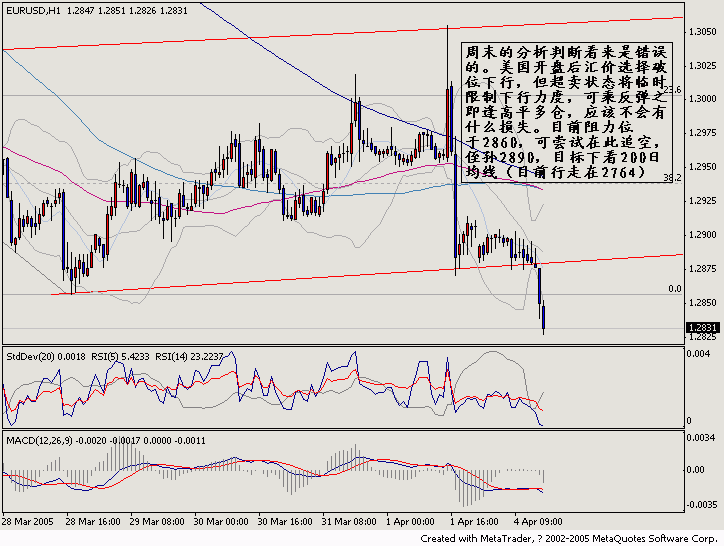Click the 30 Mar 00:00 time label
Viewport: 724px width, 546px height.
tap(221, 522)
